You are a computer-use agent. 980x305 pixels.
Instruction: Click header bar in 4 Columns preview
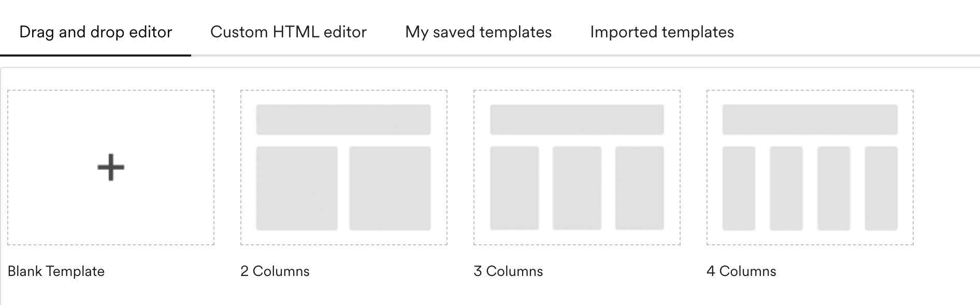click(x=810, y=120)
